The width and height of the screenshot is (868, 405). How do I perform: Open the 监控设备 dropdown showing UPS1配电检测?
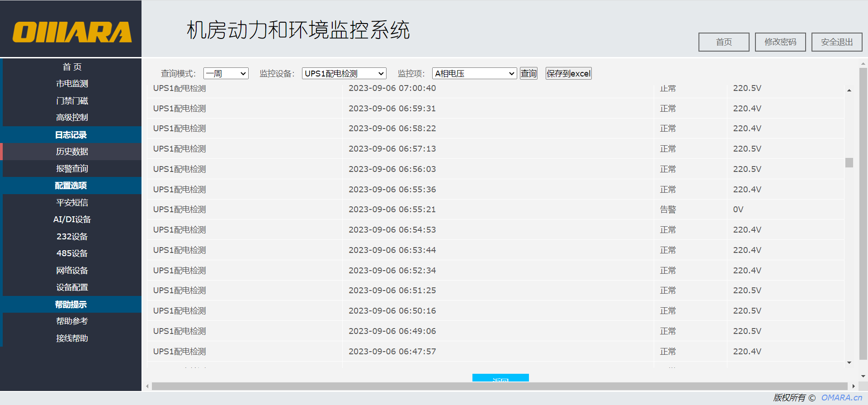pyautogui.click(x=344, y=73)
